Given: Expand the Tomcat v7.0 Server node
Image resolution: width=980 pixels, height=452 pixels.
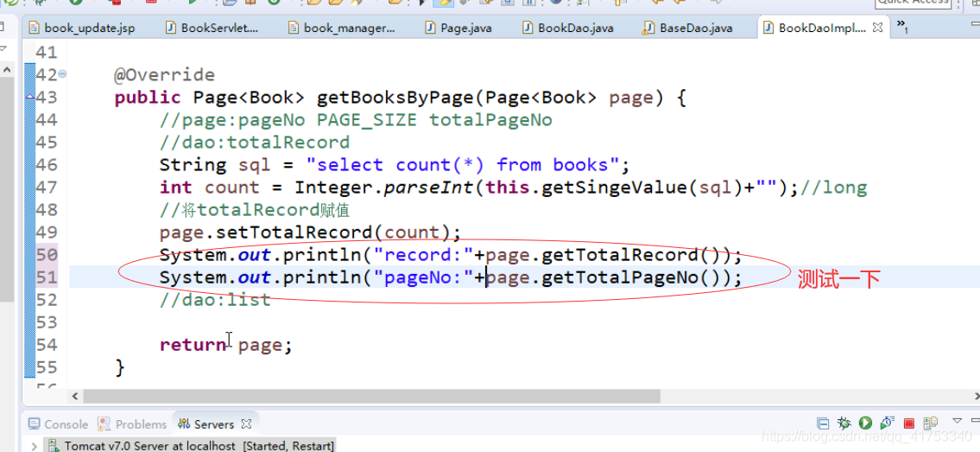Looking at the screenshot, I should coord(34,446).
